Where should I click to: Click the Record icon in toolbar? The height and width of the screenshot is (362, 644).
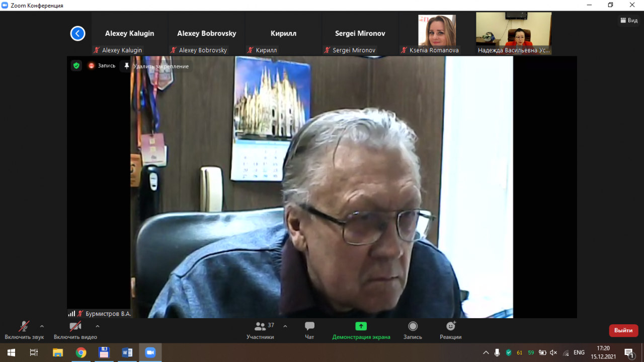(413, 326)
